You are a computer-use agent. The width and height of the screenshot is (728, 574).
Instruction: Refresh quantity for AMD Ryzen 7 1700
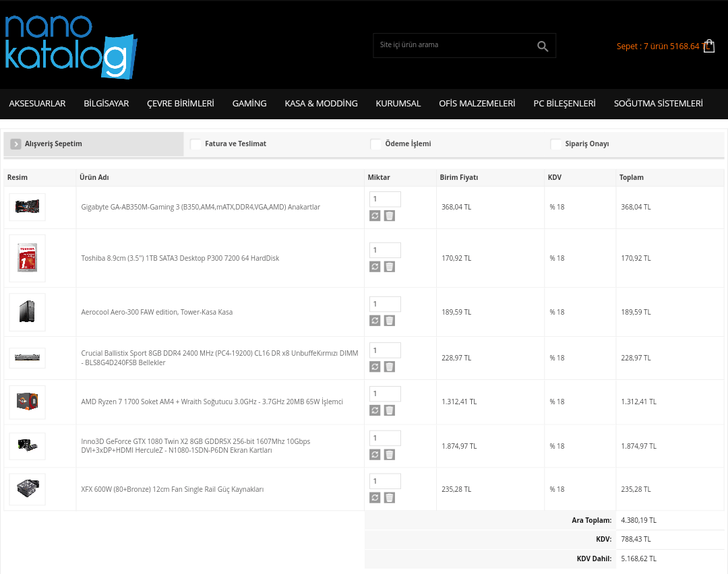(x=375, y=411)
